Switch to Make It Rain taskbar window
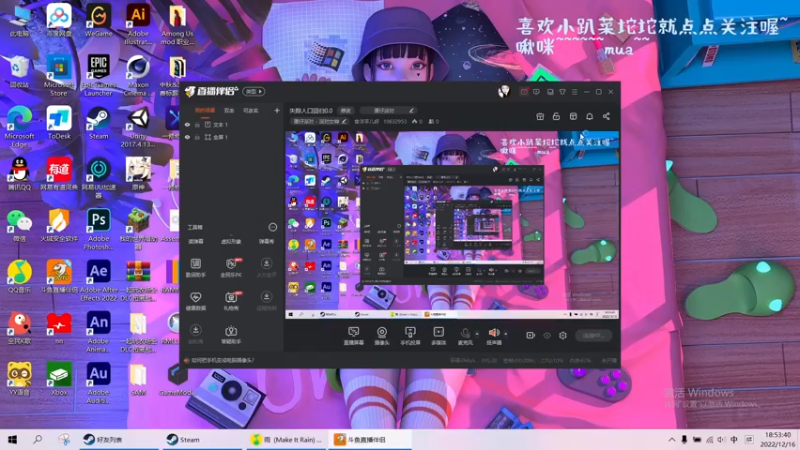Screen dimensions: 800x450 [287, 439]
